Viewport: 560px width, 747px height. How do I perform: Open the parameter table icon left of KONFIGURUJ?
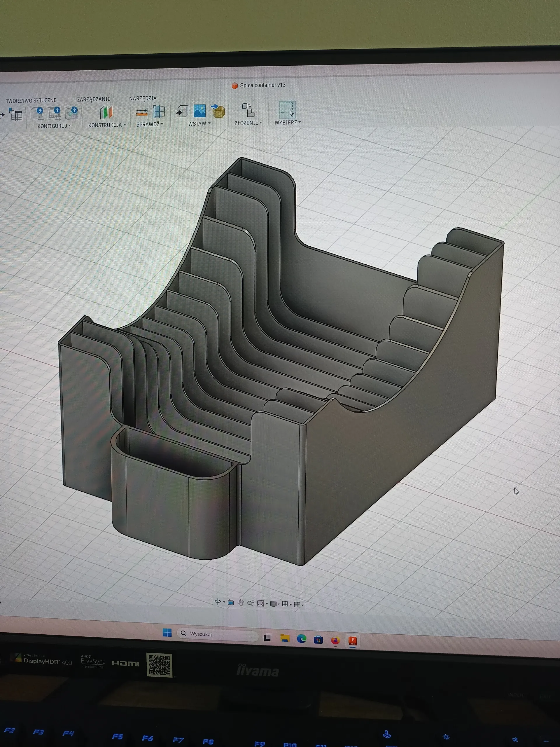[15, 115]
